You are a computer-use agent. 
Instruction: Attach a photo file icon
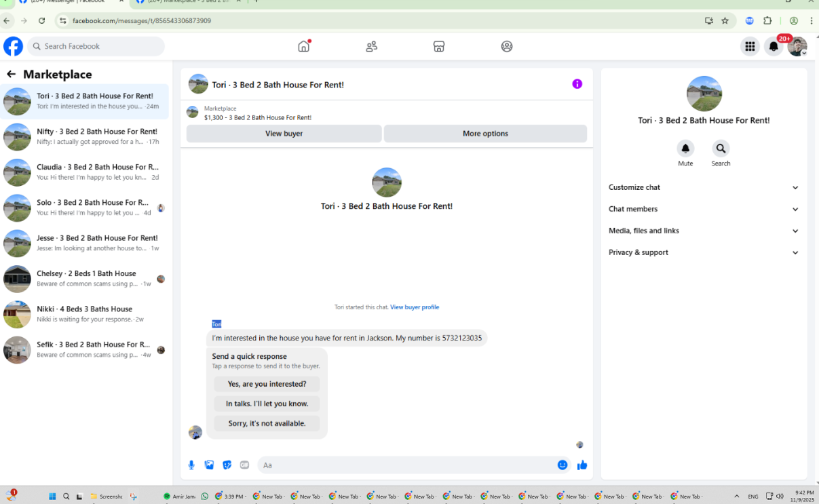(209, 465)
